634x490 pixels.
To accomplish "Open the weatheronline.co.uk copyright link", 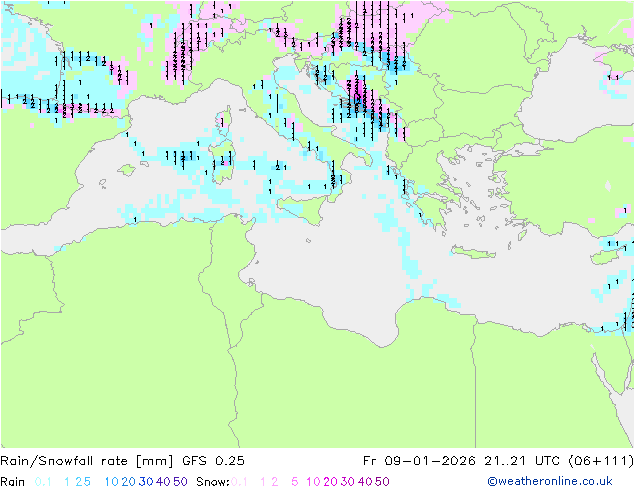I will point(550,481).
